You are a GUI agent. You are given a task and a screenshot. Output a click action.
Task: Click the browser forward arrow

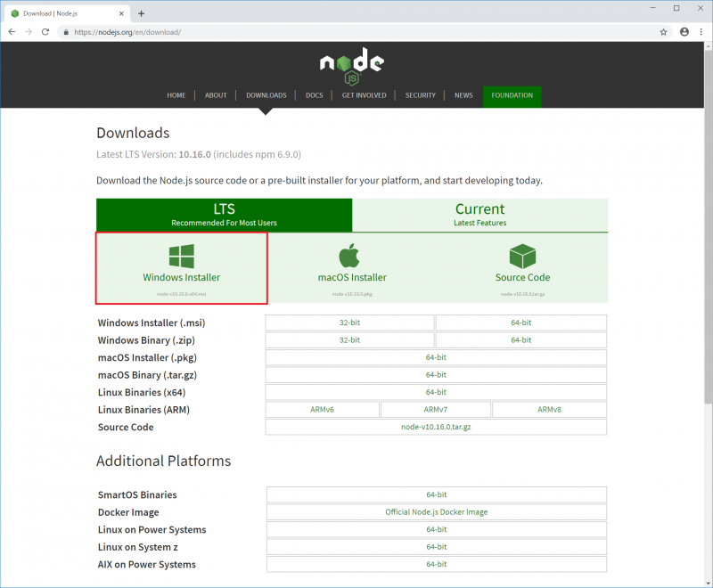[x=29, y=32]
